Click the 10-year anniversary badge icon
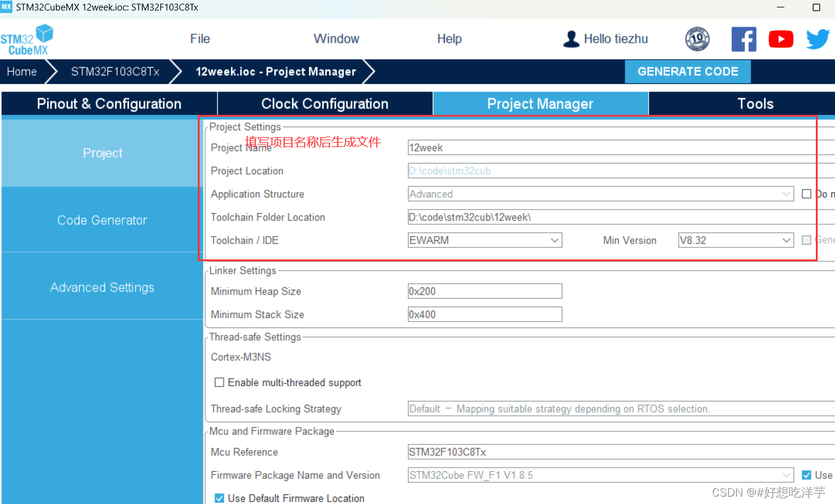 pos(697,39)
